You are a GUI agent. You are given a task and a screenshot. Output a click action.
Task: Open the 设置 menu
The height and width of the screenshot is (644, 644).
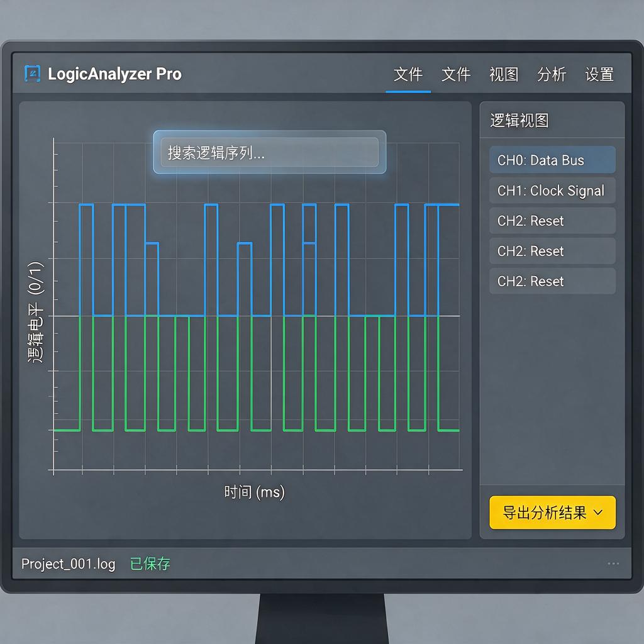(x=599, y=74)
